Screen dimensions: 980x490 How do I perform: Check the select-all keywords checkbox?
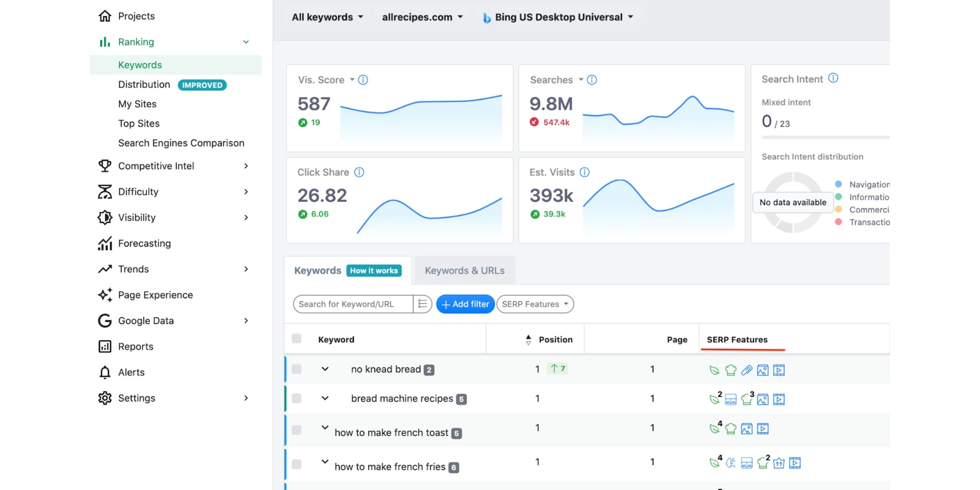coord(297,339)
